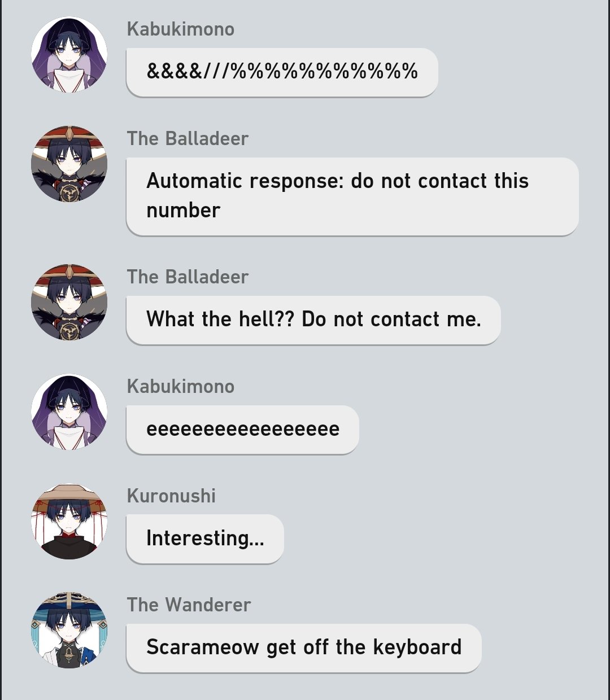Open the first 'The Balladeer' username label
Viewport: 610px width, 700px height.
point(188,138)
